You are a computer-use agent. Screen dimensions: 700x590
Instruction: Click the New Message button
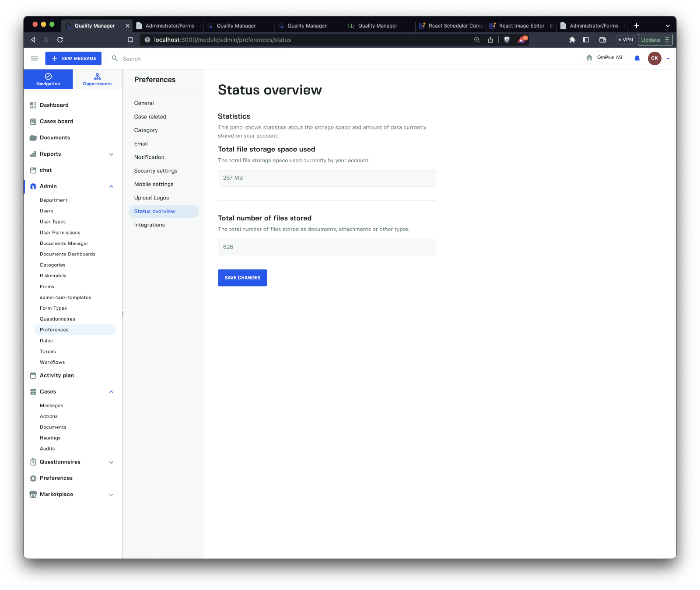tap(73, 59)
